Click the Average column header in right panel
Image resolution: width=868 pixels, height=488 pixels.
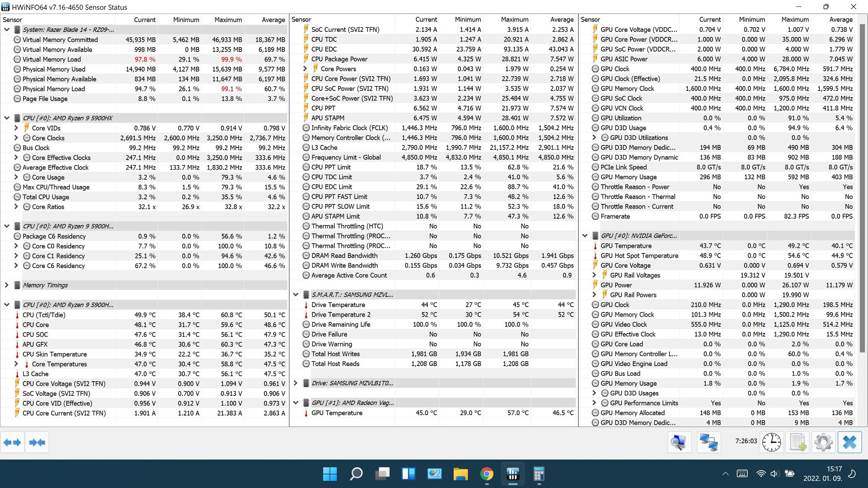coord(840,19)
